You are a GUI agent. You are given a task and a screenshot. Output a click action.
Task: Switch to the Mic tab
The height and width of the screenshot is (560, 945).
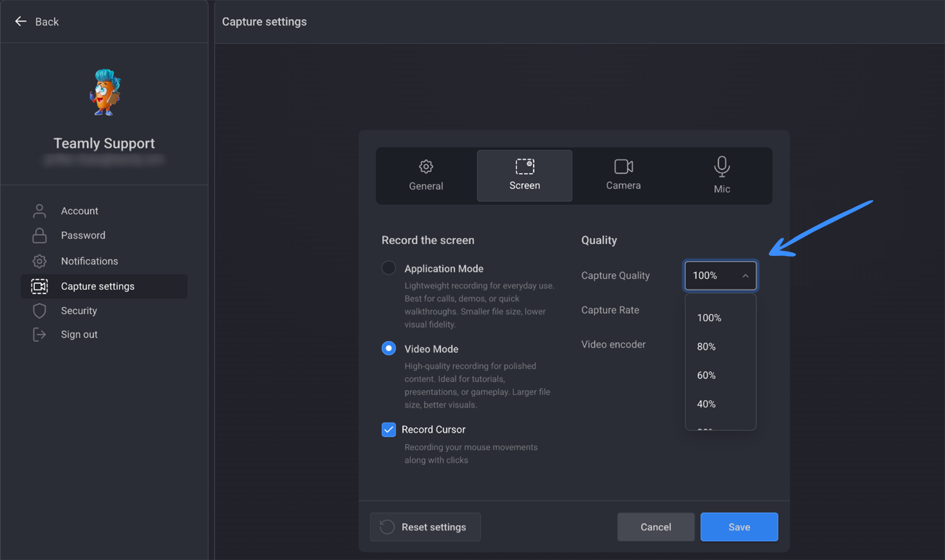click(x=722, y=176)
